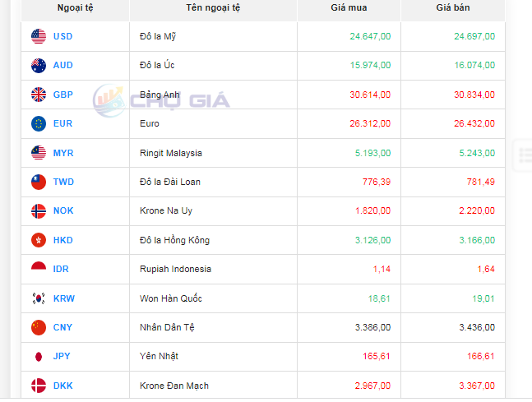Open the USD currency code link
Image resolution: width=532 pixels, height=402 pixels.
[x=62, y=36]
